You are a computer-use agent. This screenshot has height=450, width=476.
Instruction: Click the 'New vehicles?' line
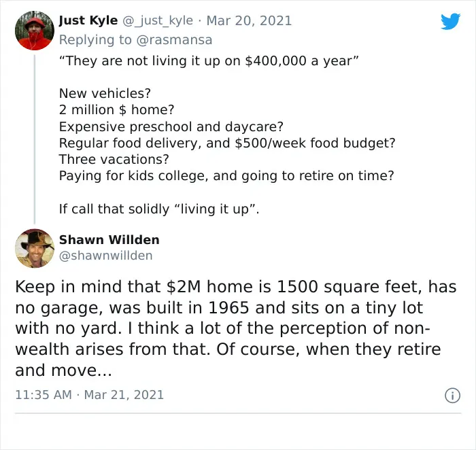coord(105,93)
